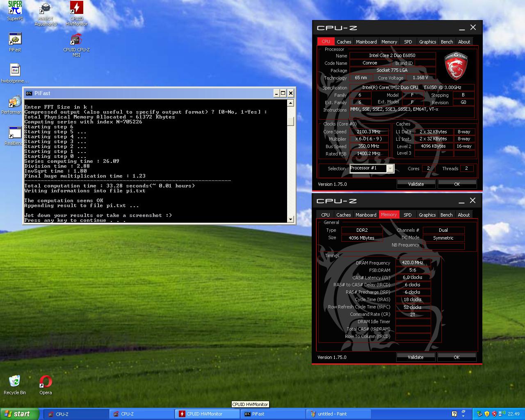Click the MSI dragon logo in CPU-Z

456,66
